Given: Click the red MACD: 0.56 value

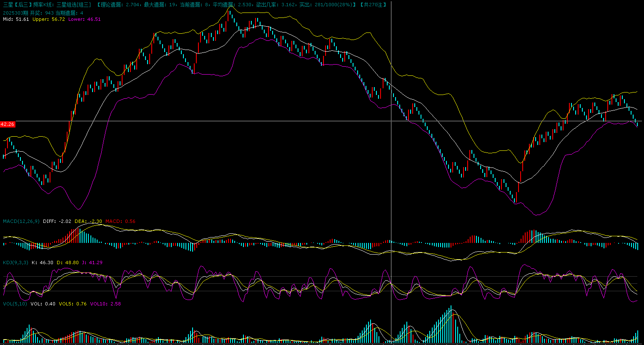Looking at the screenshot, I should pos(120,221).
